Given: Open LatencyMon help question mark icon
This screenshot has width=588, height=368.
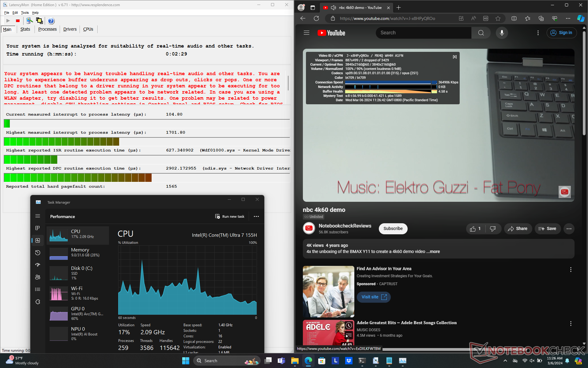Looking at the screenshot, I should pyautogui.click(x=51, y=21).
